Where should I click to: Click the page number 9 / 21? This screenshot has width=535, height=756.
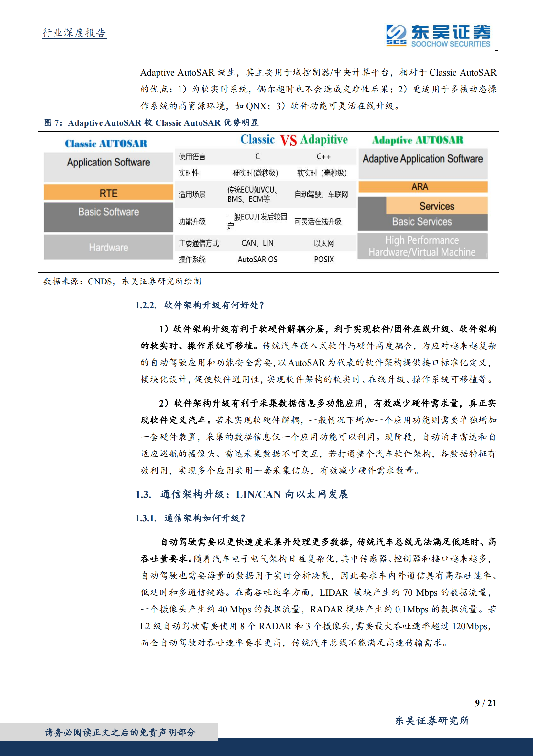pos(486,703)
